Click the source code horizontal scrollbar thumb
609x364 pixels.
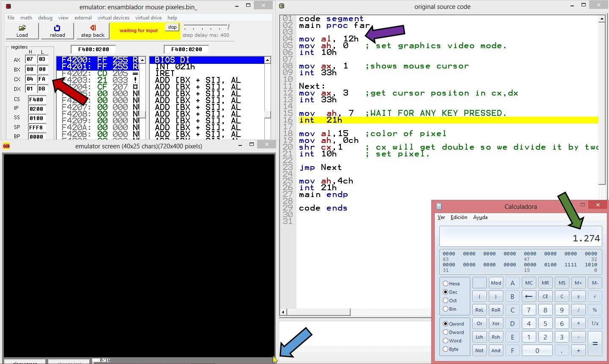point(318,312)
